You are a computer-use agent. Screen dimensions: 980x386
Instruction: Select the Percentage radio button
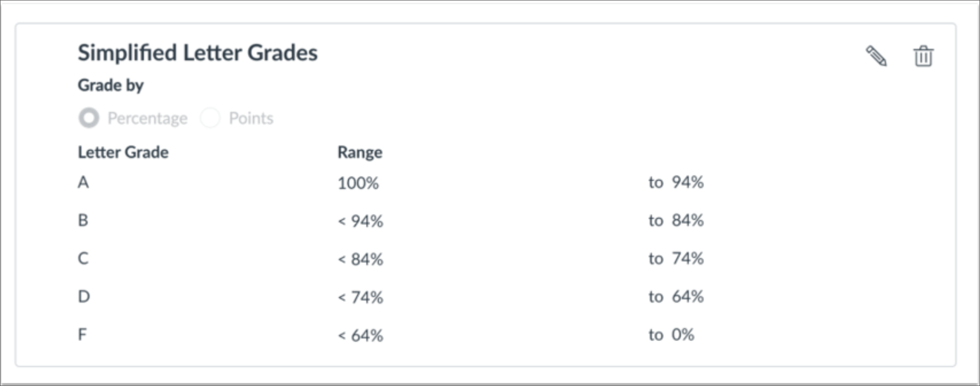point(89,118)
